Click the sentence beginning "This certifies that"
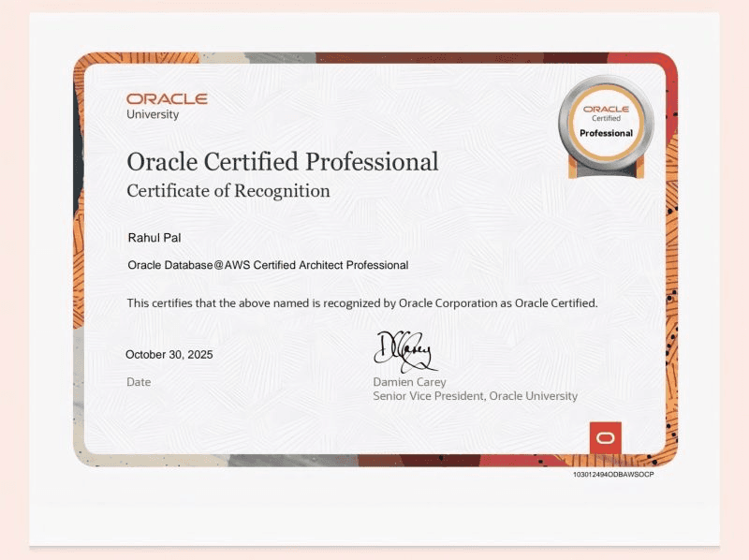The image size is (749, 560). [x=362, y=303]
